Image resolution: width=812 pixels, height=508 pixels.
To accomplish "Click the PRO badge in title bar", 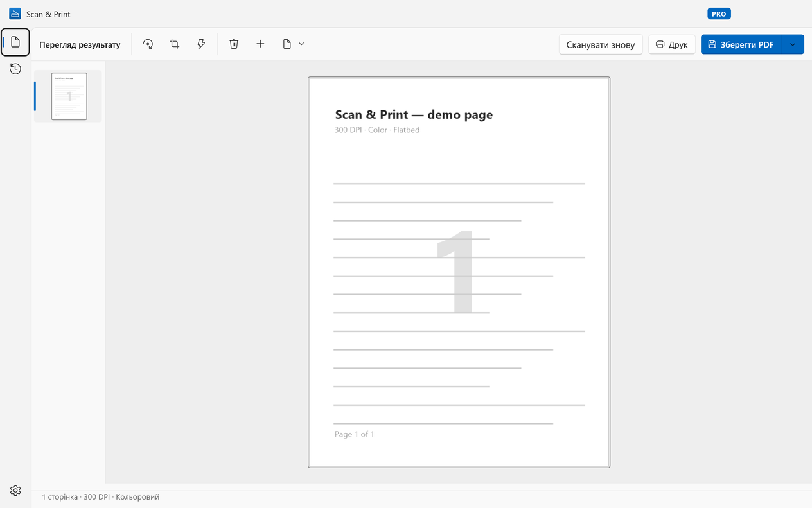I will point(719,13).
